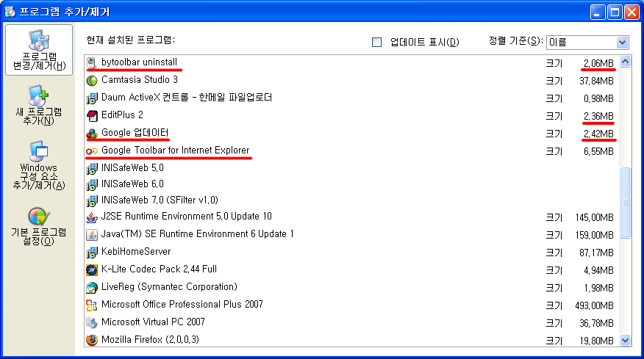Select Google Toolbar for Internet Explorer
This screenshot has height=359, width=644.
(x=176, y=151)
